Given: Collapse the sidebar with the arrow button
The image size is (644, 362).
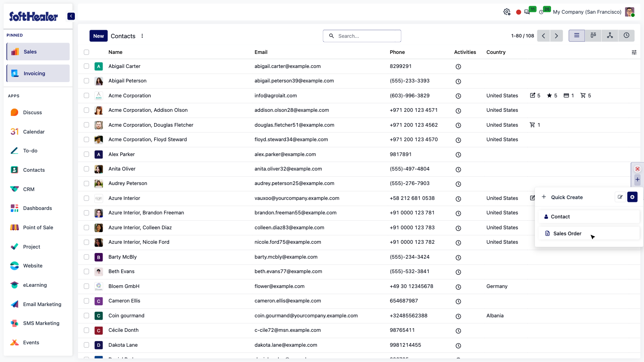Looking at the screenshot, I should [71, 16].
